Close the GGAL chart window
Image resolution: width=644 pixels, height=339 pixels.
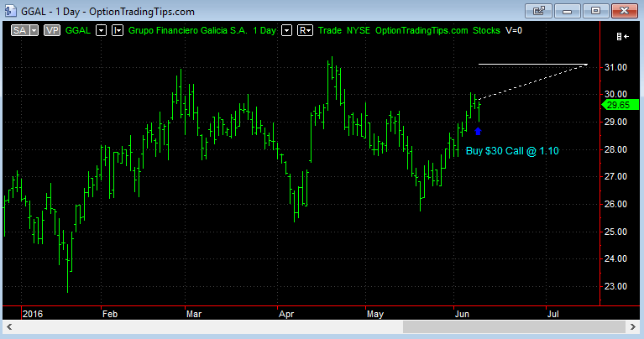pyautogui.click(x=625, y=11)
